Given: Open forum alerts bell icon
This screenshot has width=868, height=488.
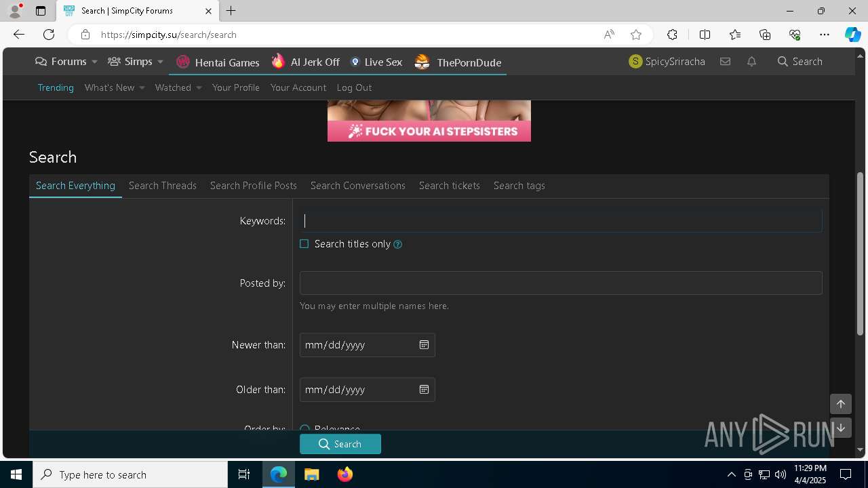Looking at the screenshot, I should tap(751, 62).
